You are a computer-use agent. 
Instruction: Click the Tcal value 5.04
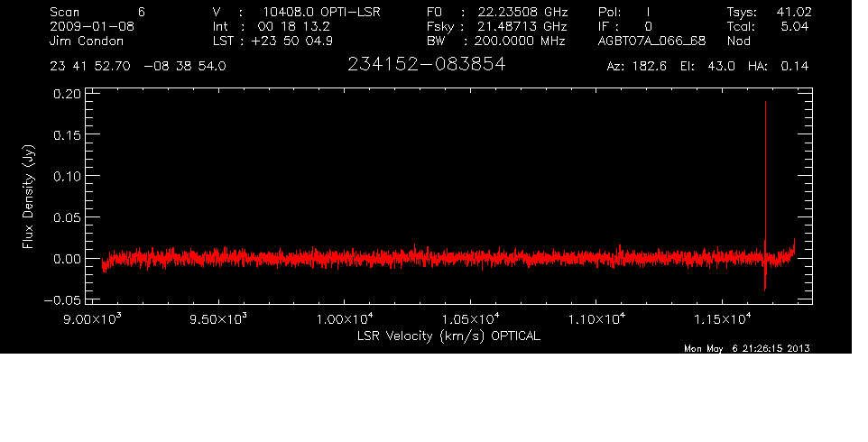coord(794,26)
